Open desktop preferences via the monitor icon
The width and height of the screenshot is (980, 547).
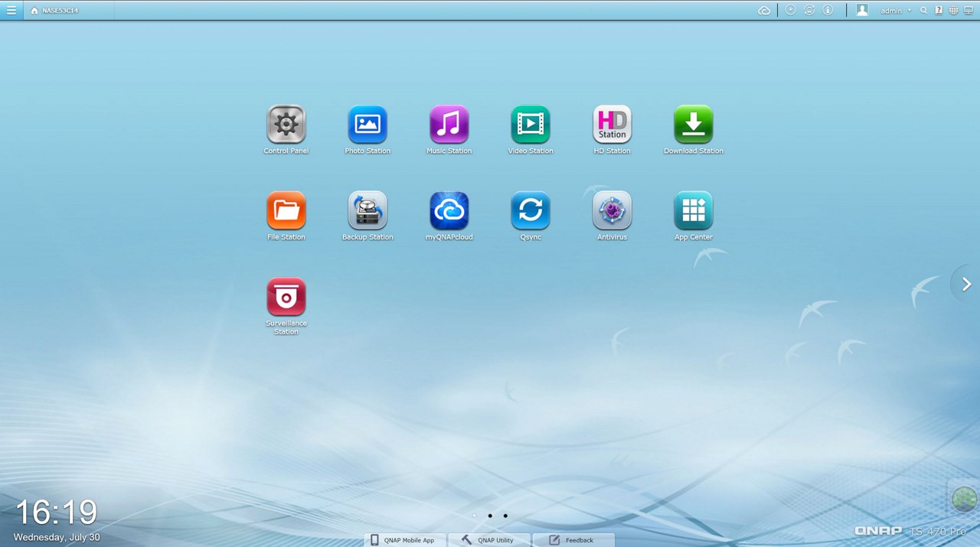(x=969, y=11)
